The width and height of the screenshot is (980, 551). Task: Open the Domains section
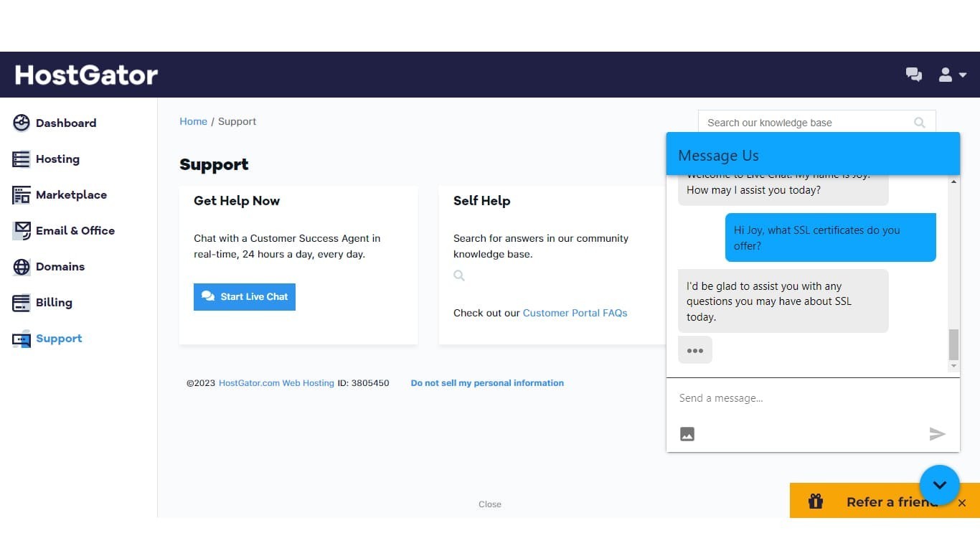pyautogui.click(x=60, y=266)
